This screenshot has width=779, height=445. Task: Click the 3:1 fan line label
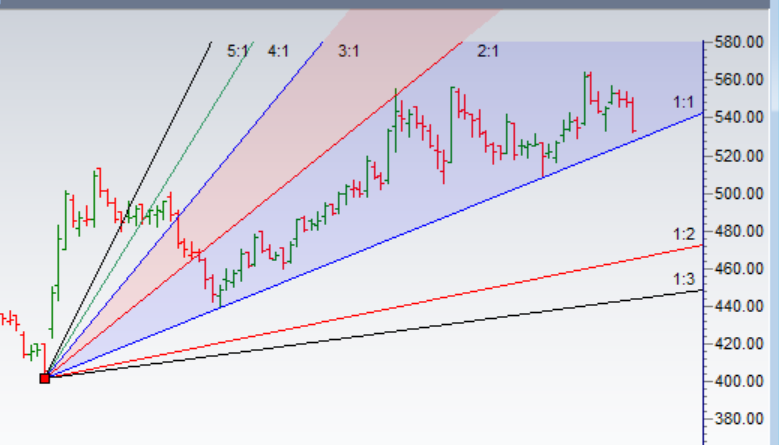point(349,50)
